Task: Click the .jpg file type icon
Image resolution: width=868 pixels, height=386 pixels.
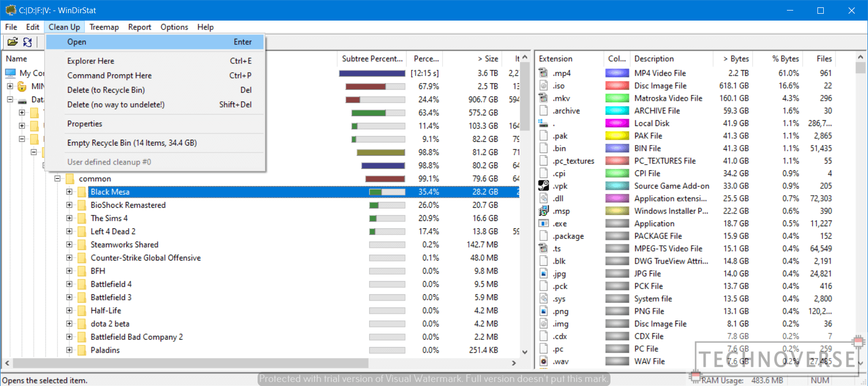Action: point(544,274)
